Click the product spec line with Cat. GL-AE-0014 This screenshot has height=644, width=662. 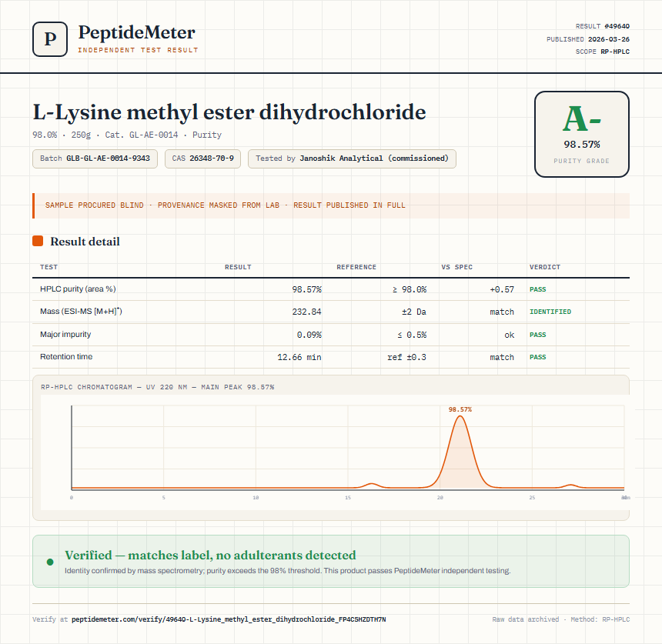point(127,135)
